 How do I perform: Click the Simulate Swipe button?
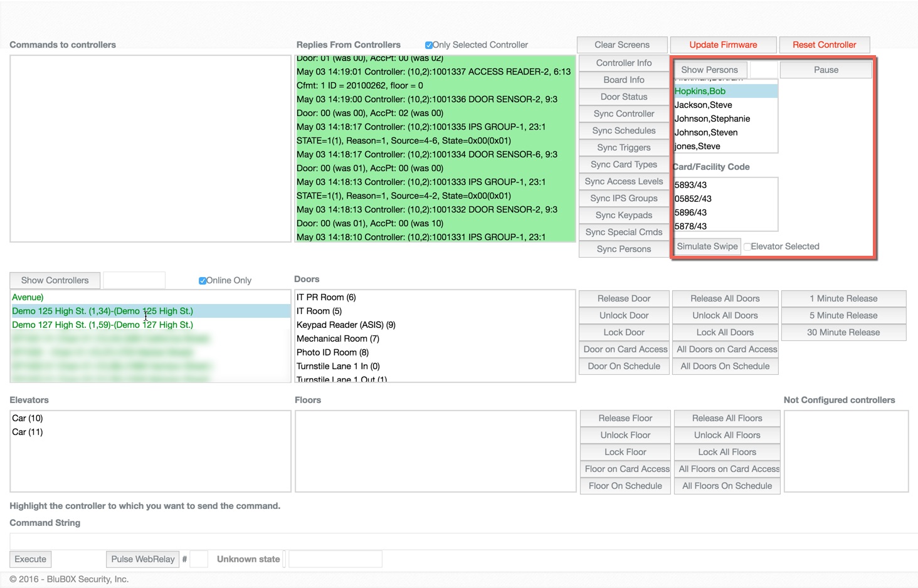coord(707,246)
